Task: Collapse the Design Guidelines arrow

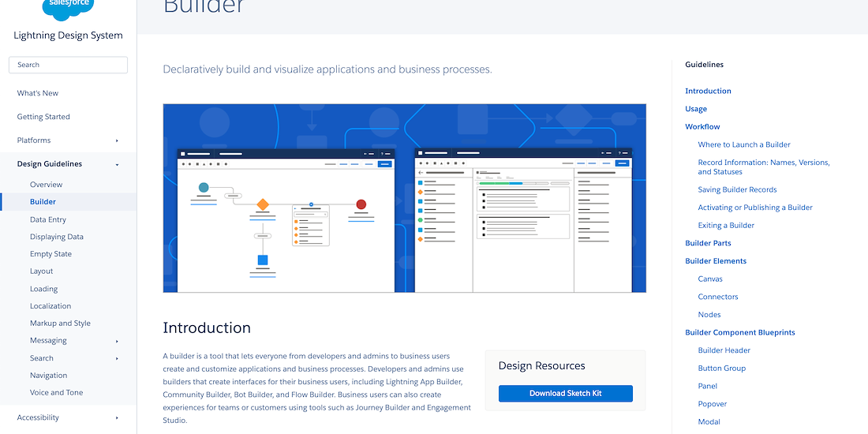Action: (117, 164)
